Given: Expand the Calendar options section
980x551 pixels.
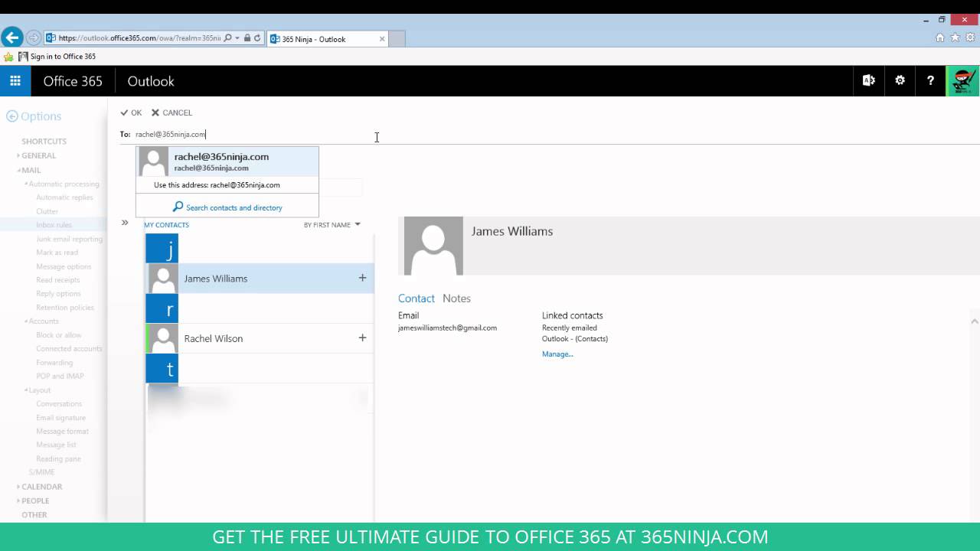Looking at the screenshot, I should pos(41,487).
